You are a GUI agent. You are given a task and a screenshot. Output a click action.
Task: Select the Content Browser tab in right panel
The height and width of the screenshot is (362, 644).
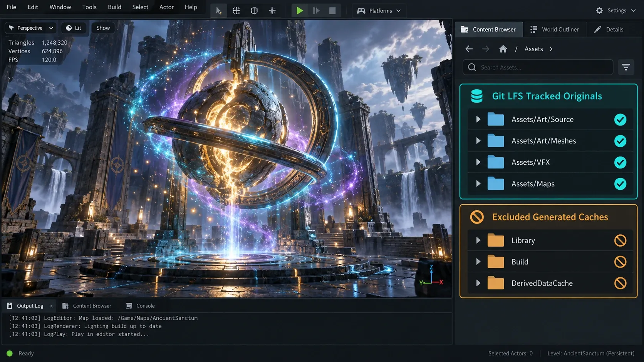point(488,29)
